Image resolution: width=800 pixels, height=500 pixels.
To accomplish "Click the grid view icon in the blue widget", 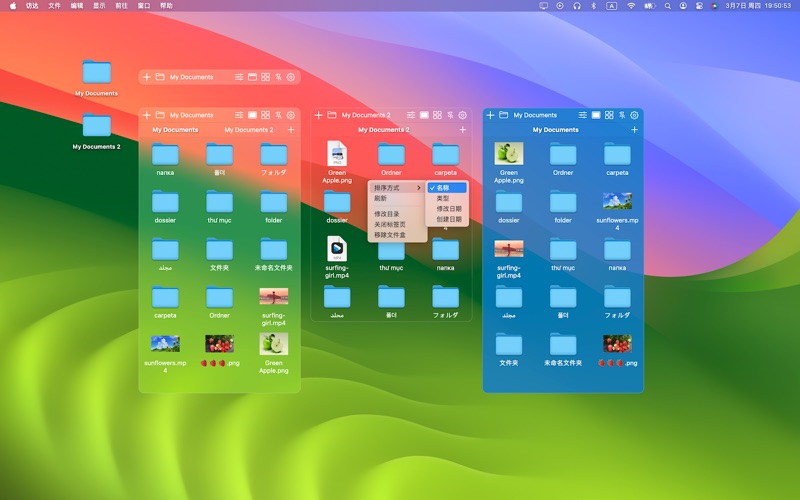I will coord(609,115).
